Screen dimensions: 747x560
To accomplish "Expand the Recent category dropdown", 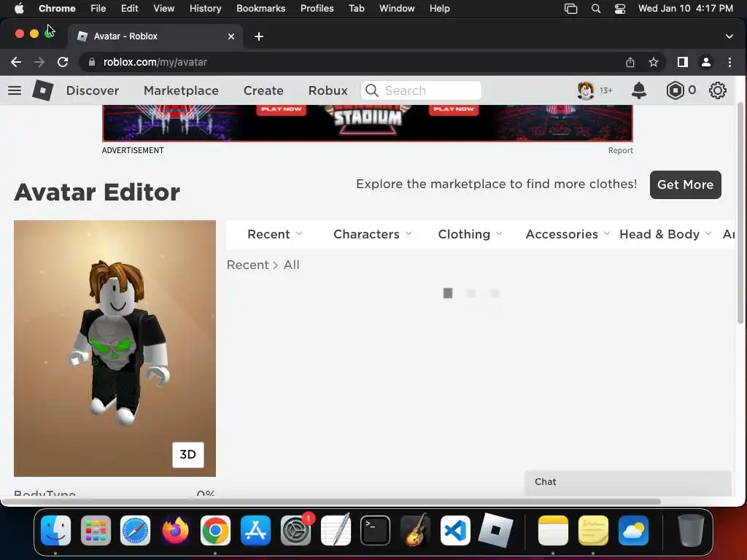I will coord(274,234).
